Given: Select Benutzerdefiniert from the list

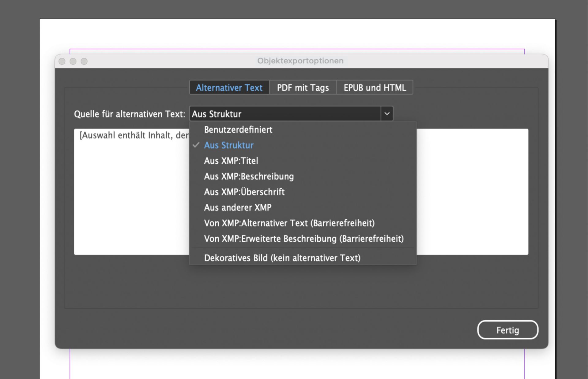Looking at the screenshot, I should point(238,130).
